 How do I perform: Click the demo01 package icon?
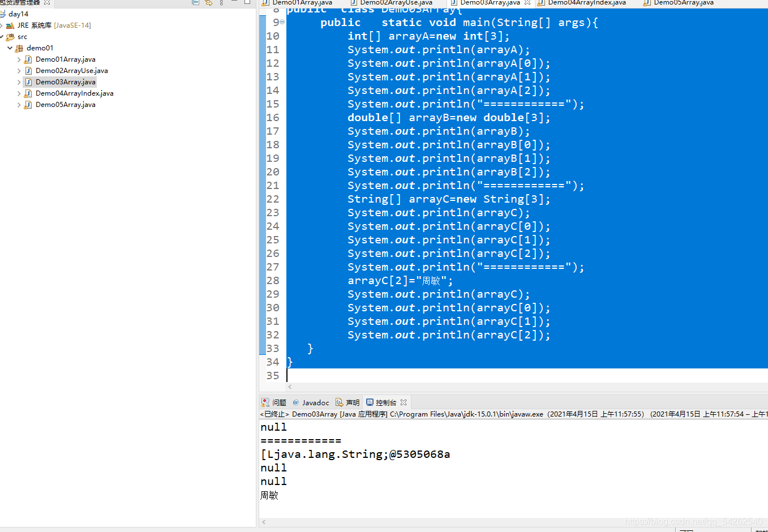click(19, 48)
